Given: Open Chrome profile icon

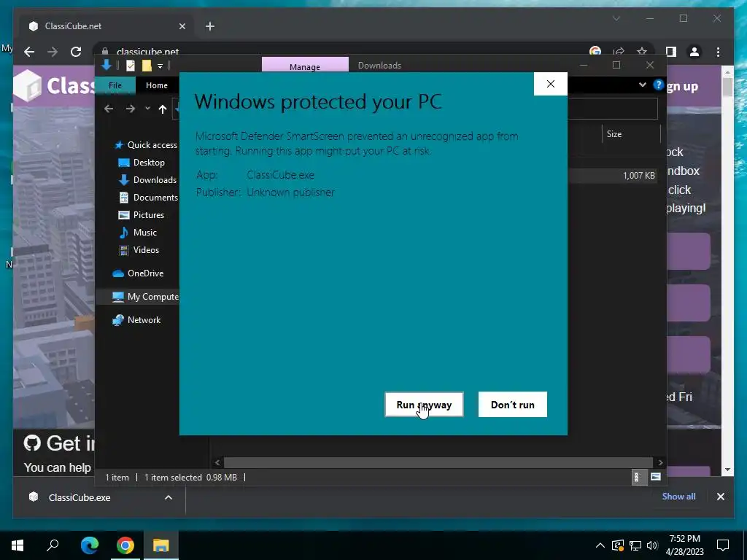Looking at the screenshot, I should pyautogui.click(x=694, y=52).
